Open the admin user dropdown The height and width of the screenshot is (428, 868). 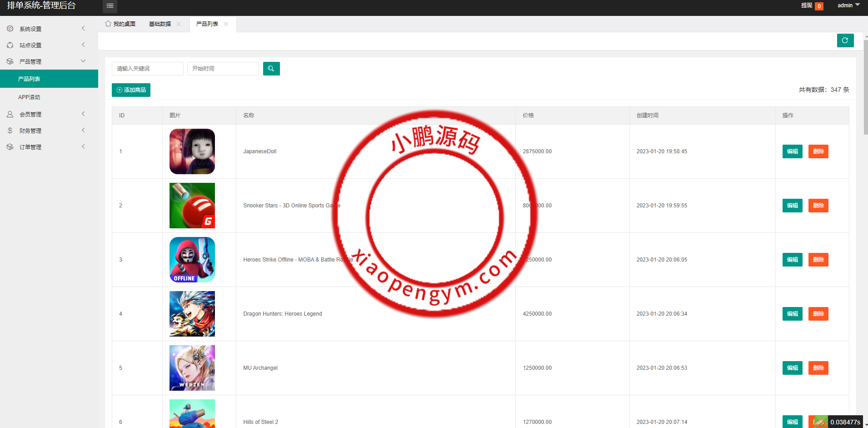point(848,5)
